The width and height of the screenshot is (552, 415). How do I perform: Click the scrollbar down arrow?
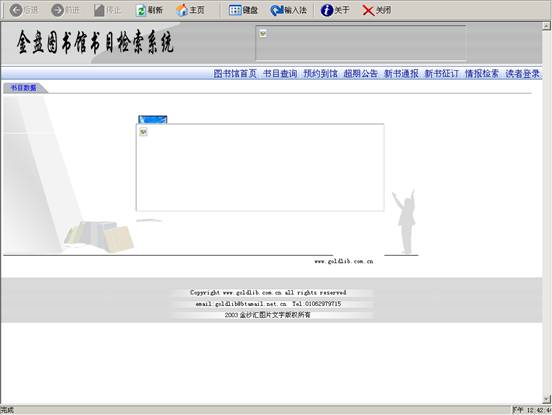546,399
